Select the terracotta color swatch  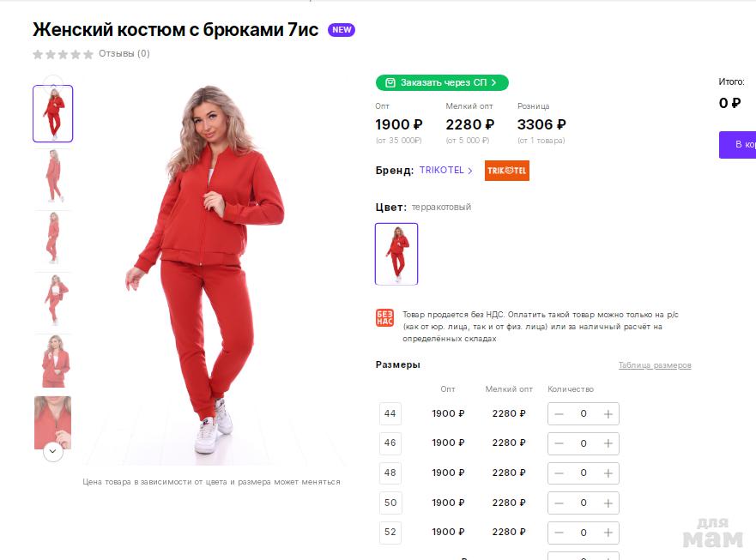396,254
